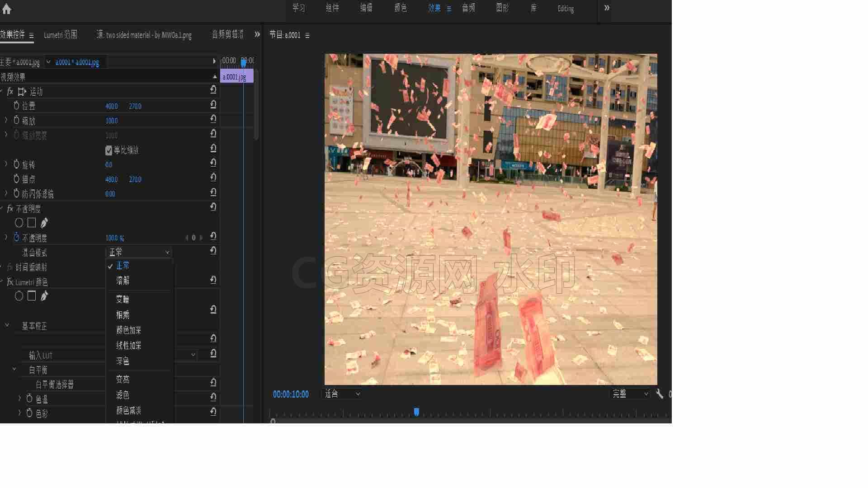Toggle animation stopwatch for 旋转
This screenshot has width=868, height=488.
tap(17, 164)
